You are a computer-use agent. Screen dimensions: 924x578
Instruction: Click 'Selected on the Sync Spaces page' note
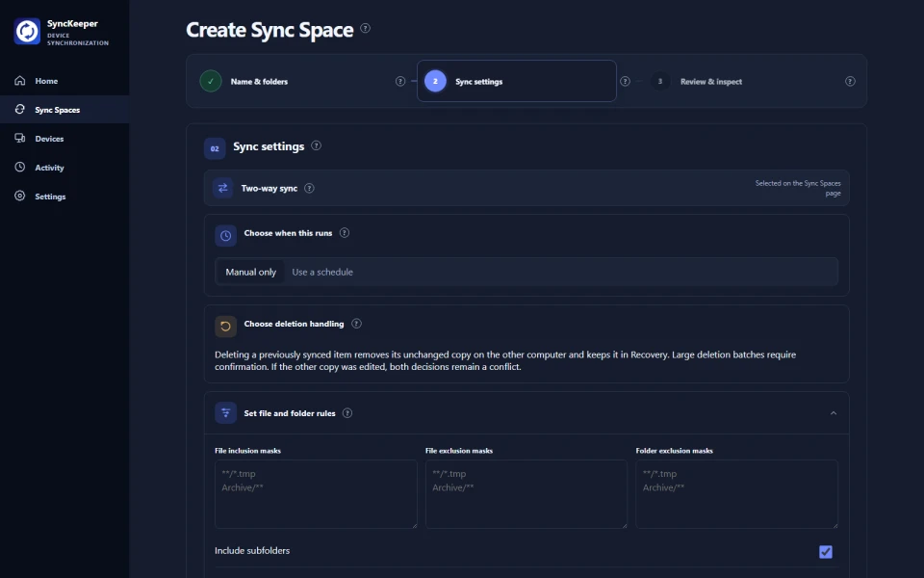pyautogui.click(x=798, y=188)
